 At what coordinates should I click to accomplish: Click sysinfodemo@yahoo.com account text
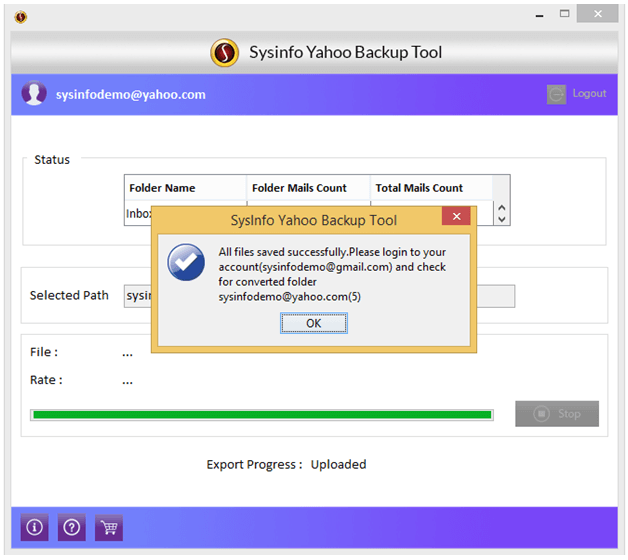[x=131, y=95]
